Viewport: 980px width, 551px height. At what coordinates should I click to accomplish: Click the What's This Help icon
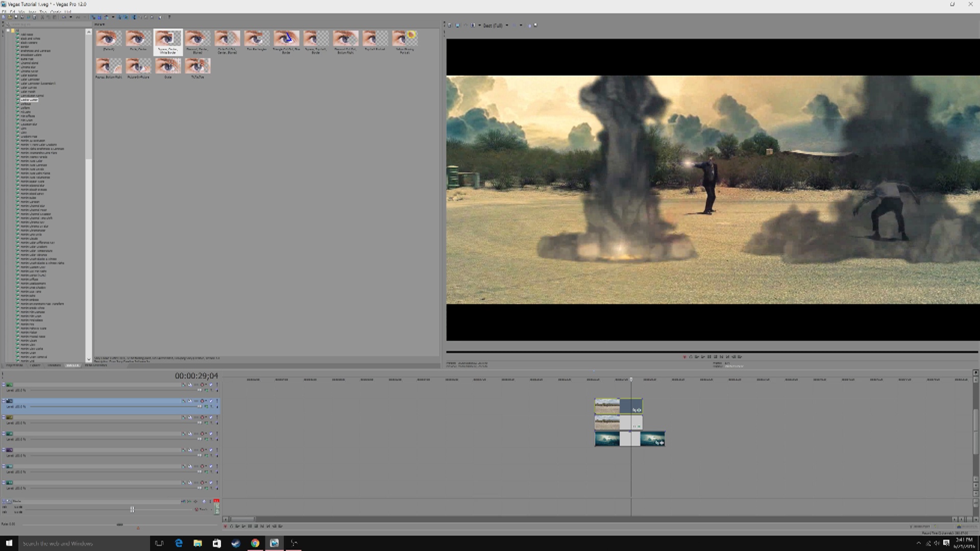point(169,17)
